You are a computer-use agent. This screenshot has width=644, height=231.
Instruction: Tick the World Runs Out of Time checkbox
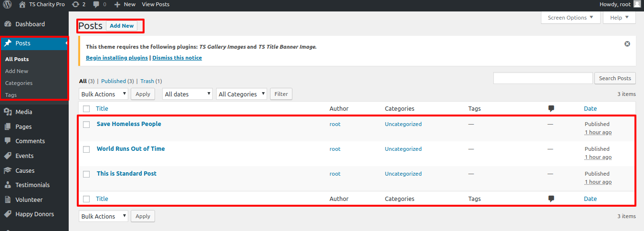[86, 149]
